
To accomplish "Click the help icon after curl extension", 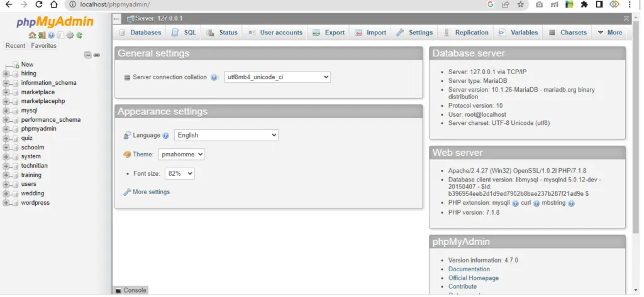I will click(x=536, y=203).
